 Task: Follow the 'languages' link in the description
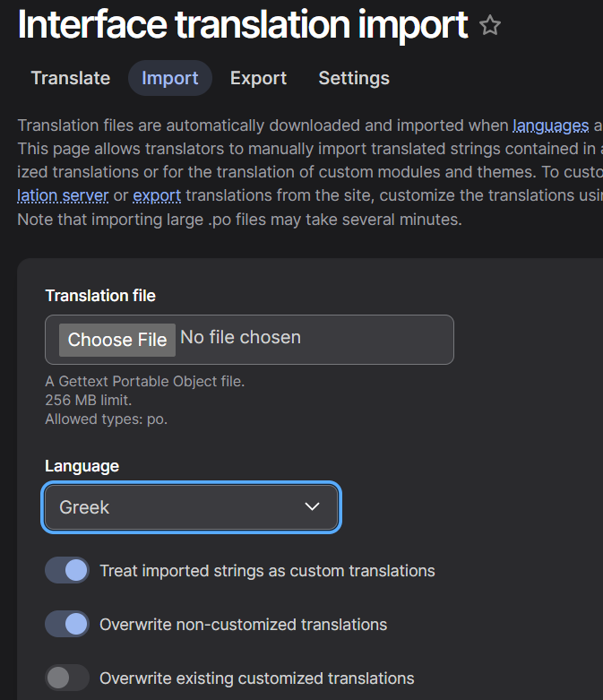pyautogui.click(x=550, y=125)
